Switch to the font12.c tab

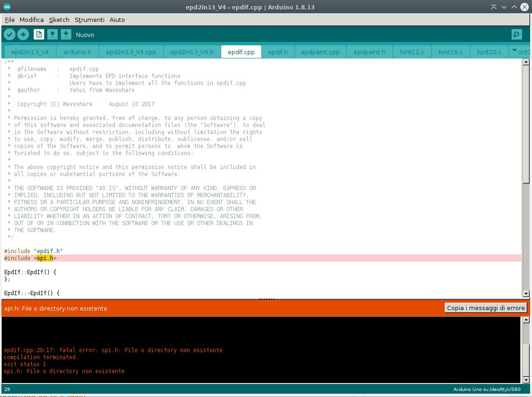coord(412,52)
